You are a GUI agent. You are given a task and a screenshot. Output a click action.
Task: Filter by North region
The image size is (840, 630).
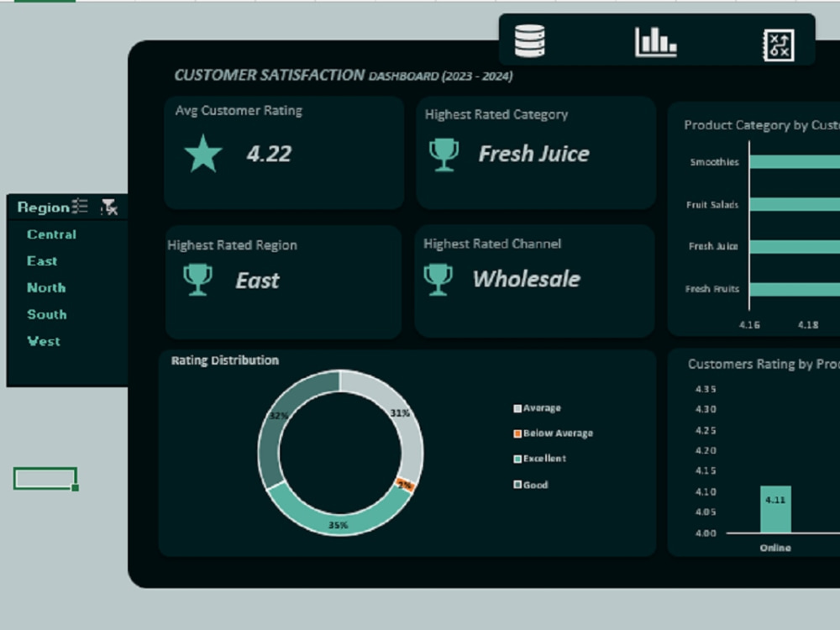[46, 287]
